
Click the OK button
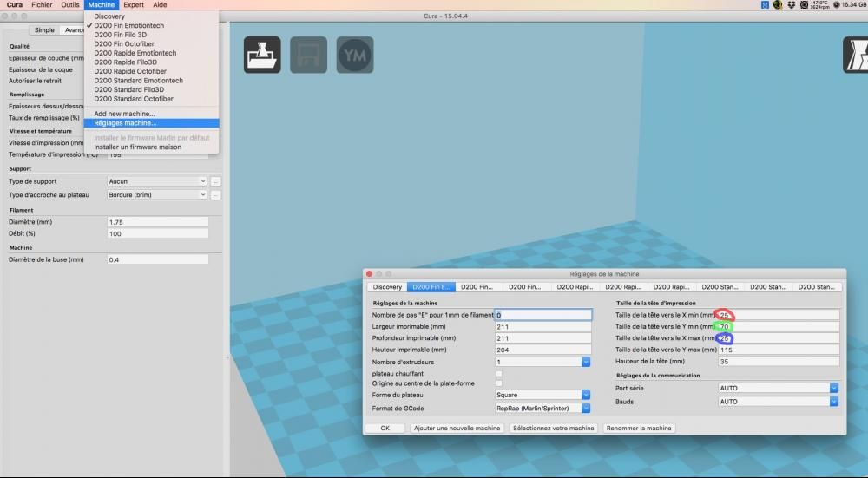[x=385, y=429]
